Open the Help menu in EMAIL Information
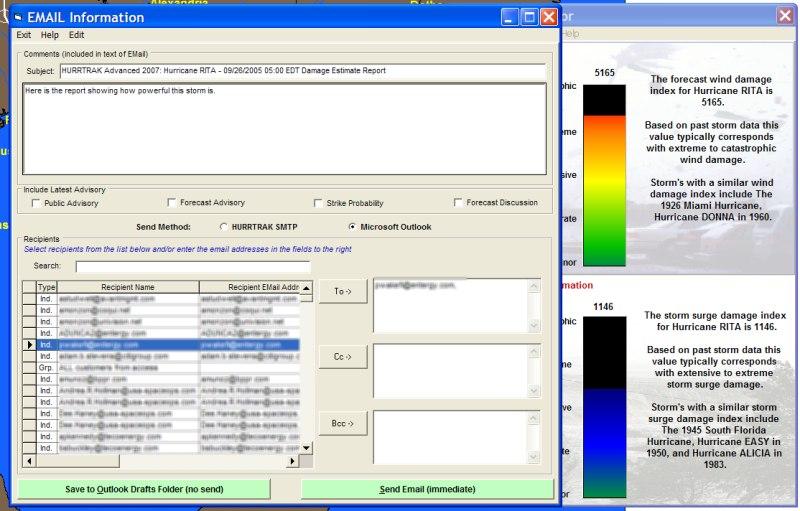 click(x=50, y=35)
